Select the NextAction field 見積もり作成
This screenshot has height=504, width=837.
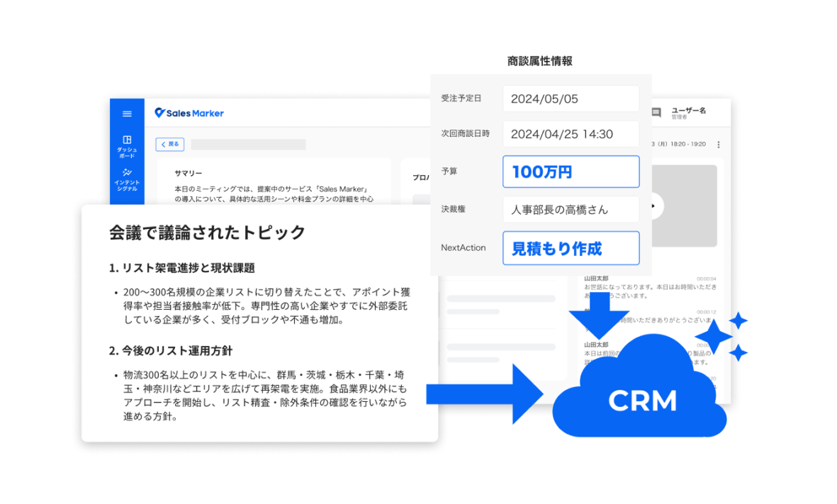571,248
